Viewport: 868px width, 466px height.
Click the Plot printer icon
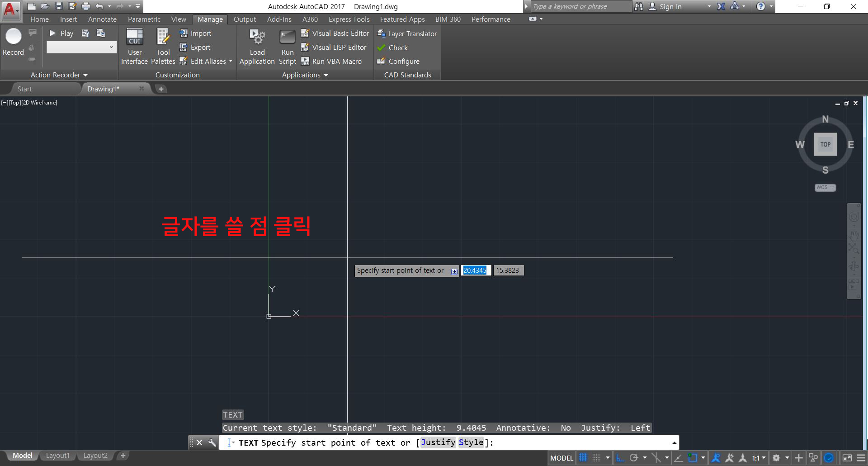tap(86, 6)
